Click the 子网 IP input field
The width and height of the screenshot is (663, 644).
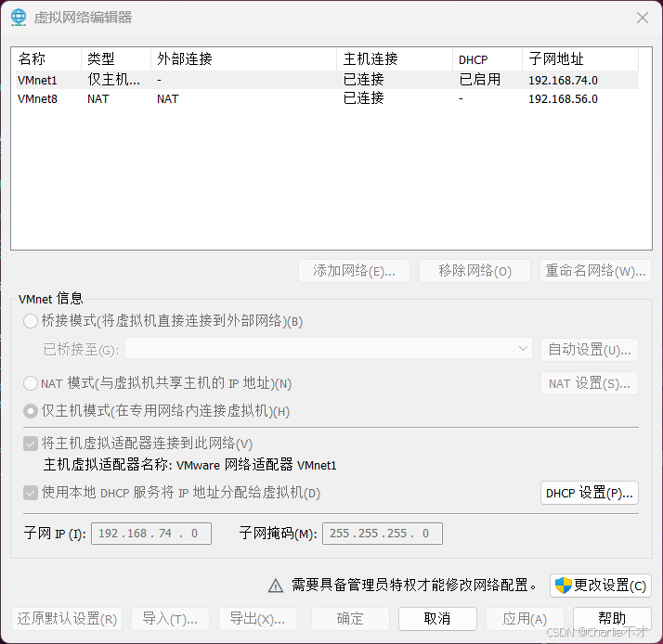coord(151,534)
